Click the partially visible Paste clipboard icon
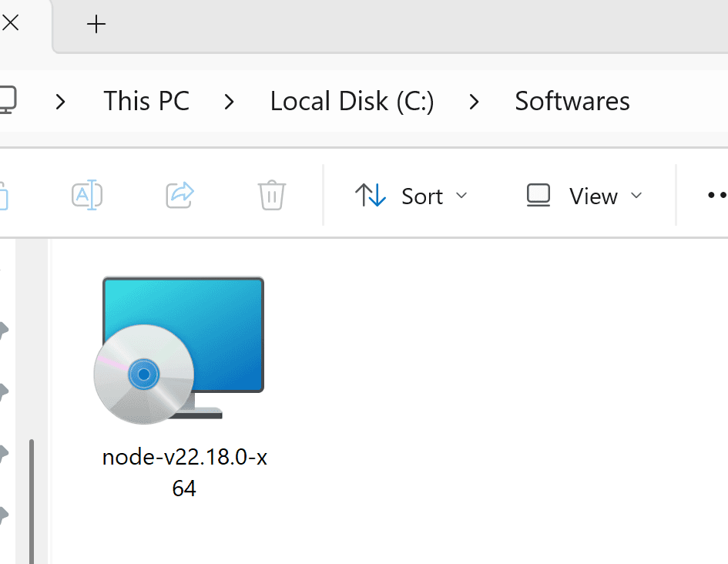 pos(4,196)
